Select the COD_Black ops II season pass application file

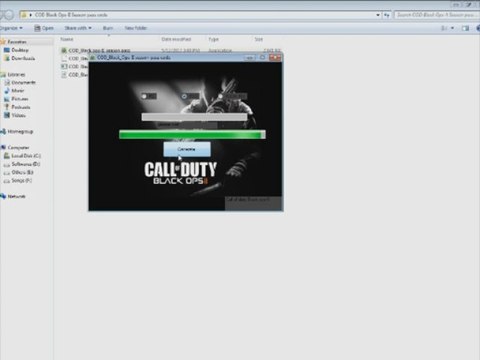coord(99,51)
